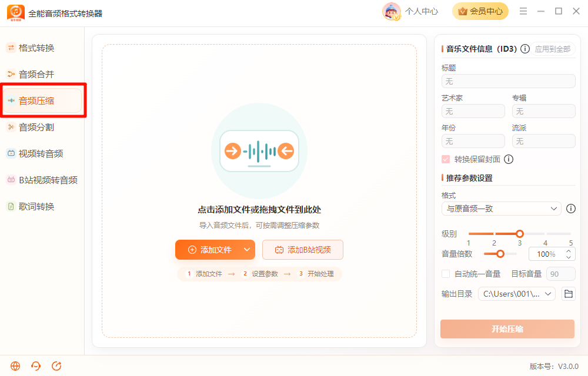Adjust the 级别 compression level slider handle
588x376 pixels.
(x=520, y=234)
